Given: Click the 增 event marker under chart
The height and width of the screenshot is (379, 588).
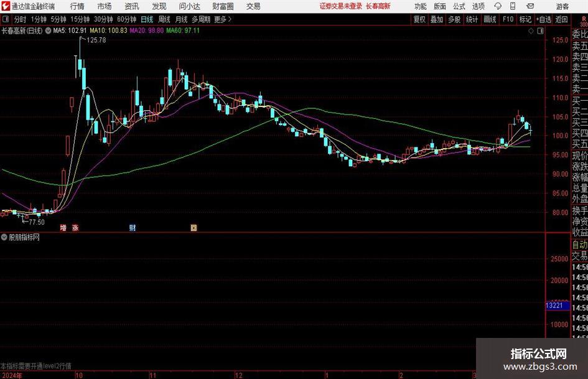Looking at the screenshot, I should click(63, 228).
